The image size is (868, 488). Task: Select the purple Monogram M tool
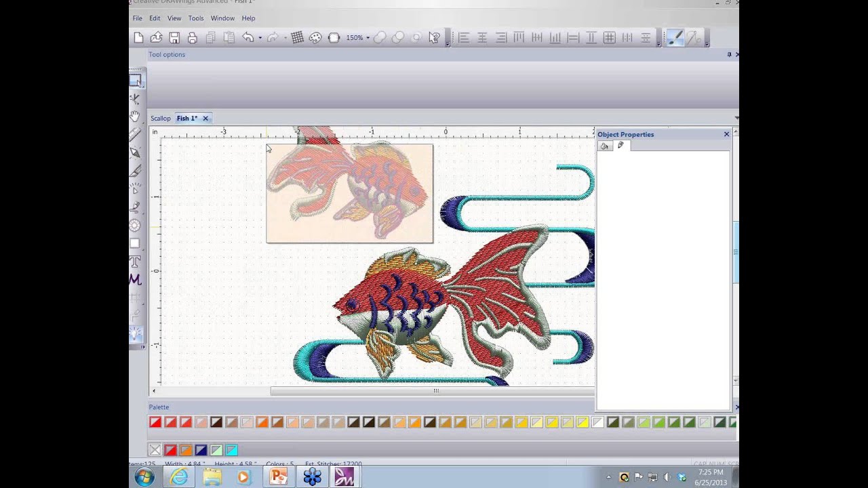point(135,279)
